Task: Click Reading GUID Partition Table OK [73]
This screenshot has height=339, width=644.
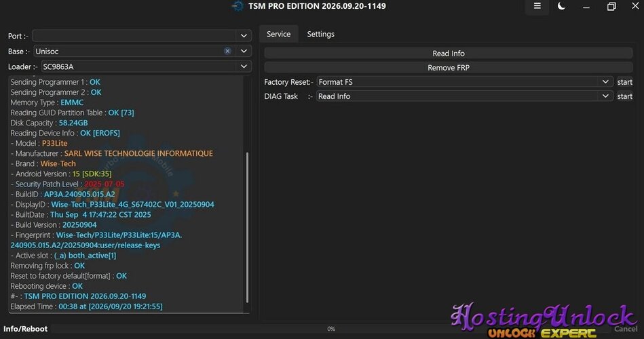Action: coord(73,113)
